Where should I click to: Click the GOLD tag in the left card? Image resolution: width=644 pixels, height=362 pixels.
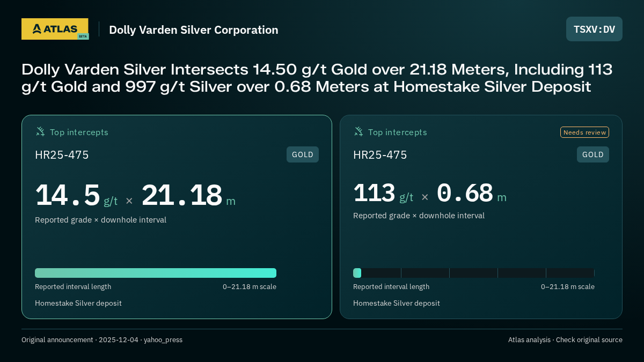(303, 154)
